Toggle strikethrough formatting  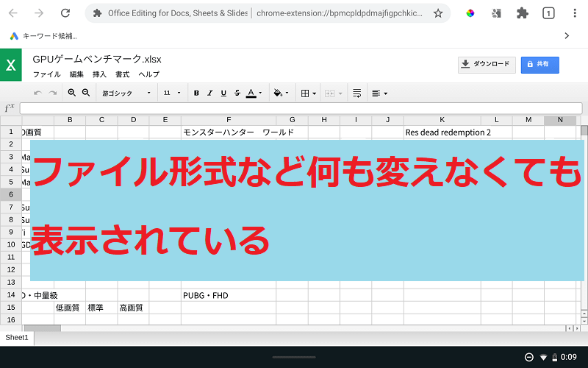[x=237, y=93]
